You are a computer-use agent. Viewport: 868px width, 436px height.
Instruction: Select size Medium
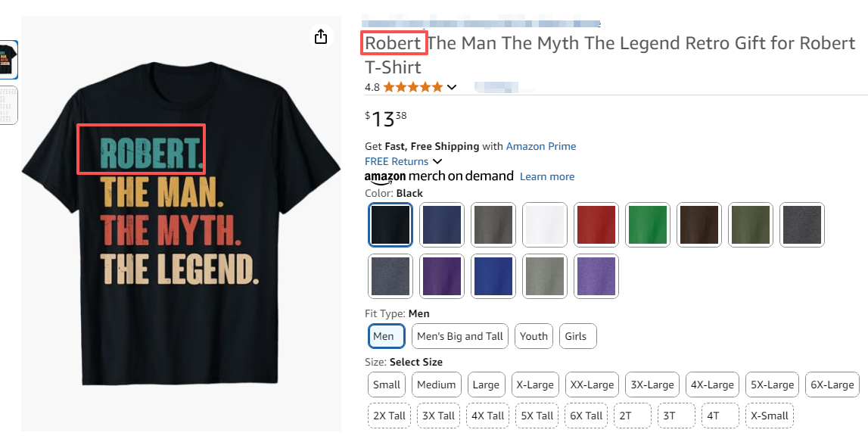click(x=437, y=385)
